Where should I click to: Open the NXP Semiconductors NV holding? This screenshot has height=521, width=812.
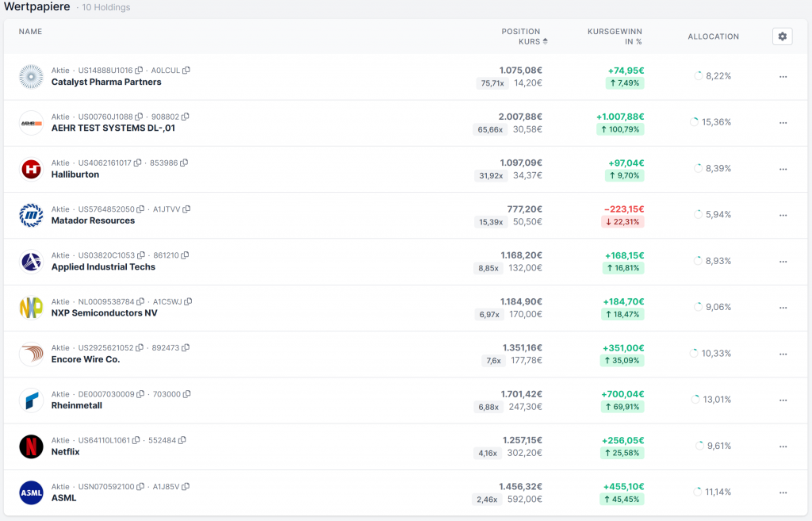104,312
